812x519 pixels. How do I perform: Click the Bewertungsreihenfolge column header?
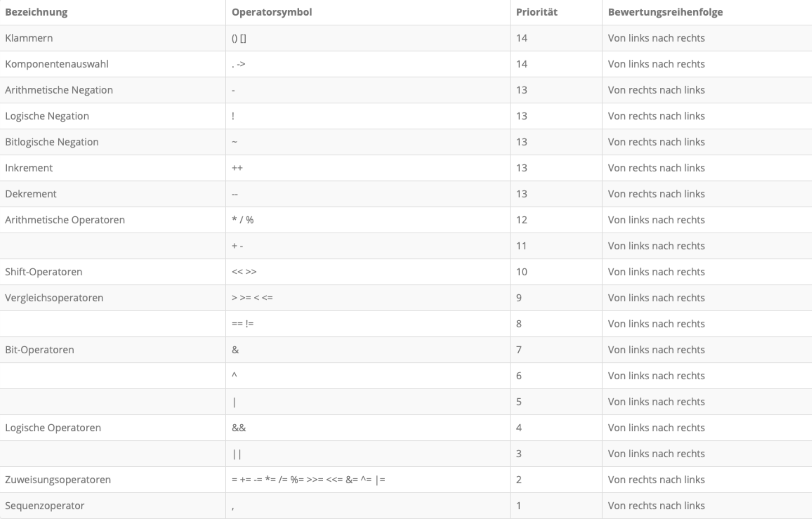tap(665, 12)
